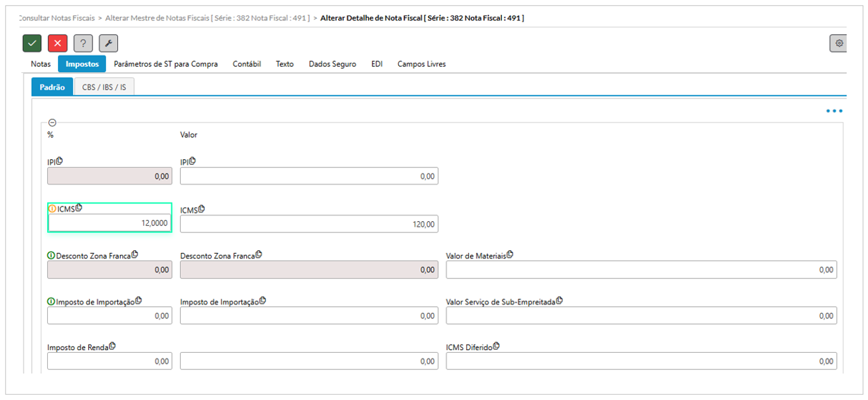Switch to Dados Seguro tab

click(332, 64)
